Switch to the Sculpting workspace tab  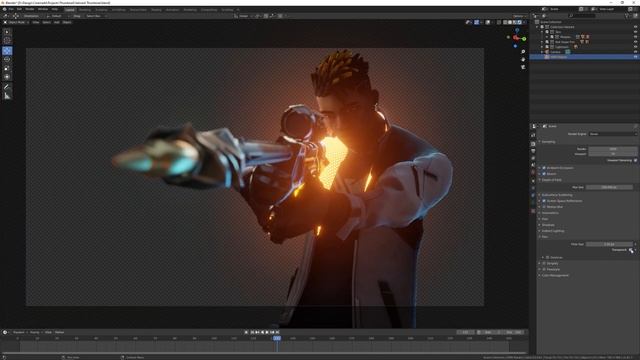point(101,10)
